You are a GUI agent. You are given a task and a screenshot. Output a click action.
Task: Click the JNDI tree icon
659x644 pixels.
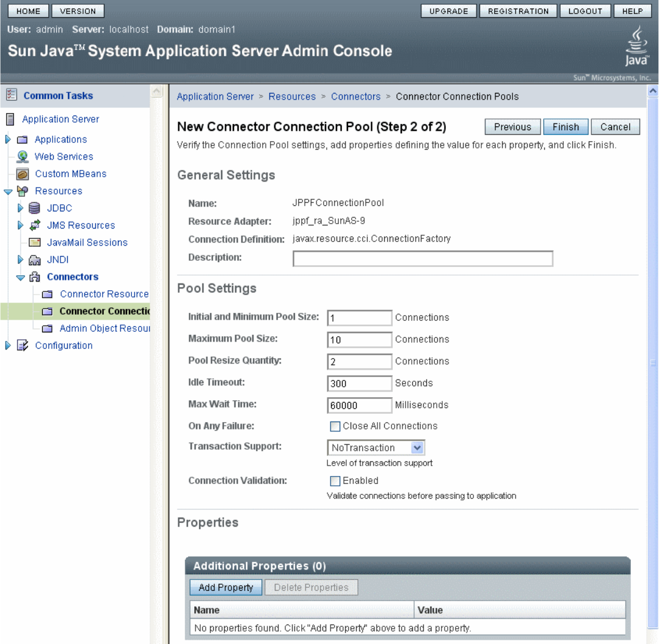click(x=34, y=260)
